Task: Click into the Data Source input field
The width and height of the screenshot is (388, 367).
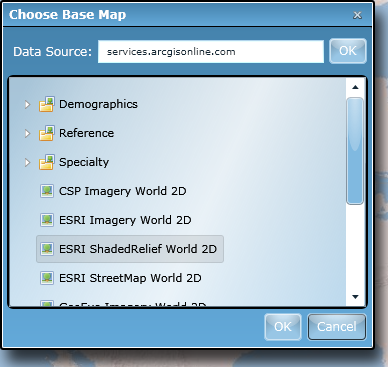Action: (211, 52)
